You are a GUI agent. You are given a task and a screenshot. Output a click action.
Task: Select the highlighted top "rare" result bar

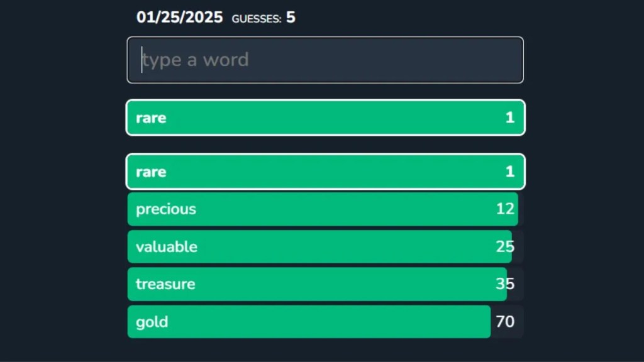[x=325, y=118]
